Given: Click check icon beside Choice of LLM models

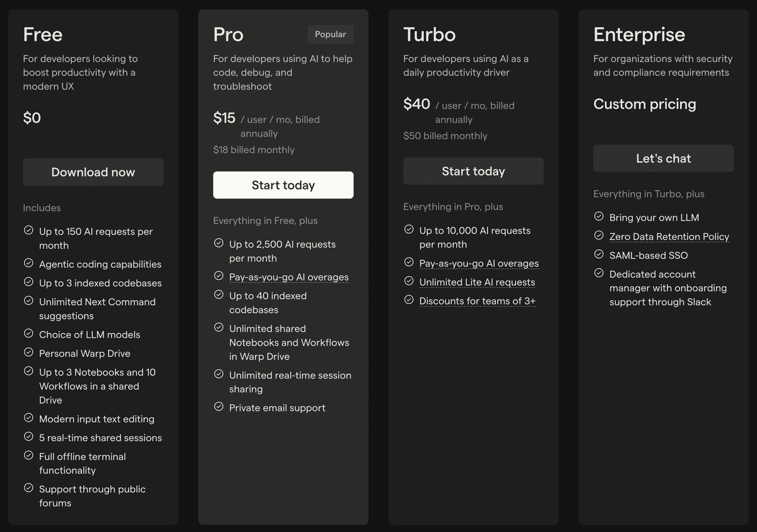Looking at the screenshot, I should [28, 333].
